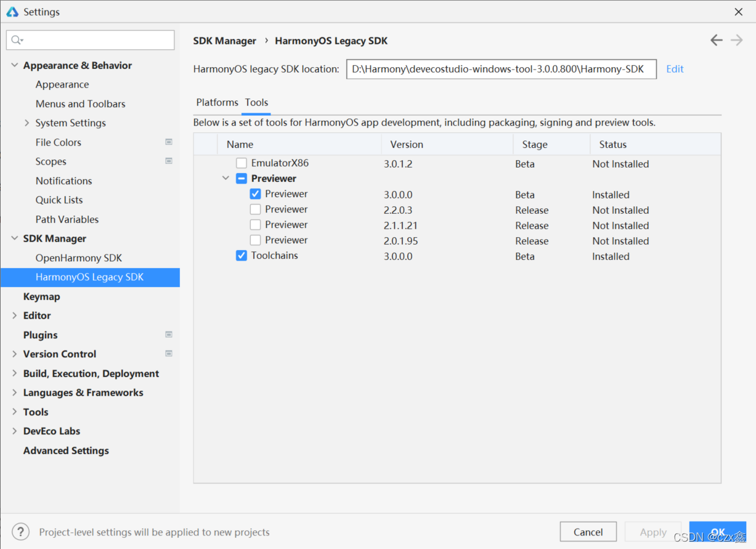The height and width of the screenshot is (549, 756).
Task: Enable the EmulatorX86 checkbox
Action: [242, 163]
